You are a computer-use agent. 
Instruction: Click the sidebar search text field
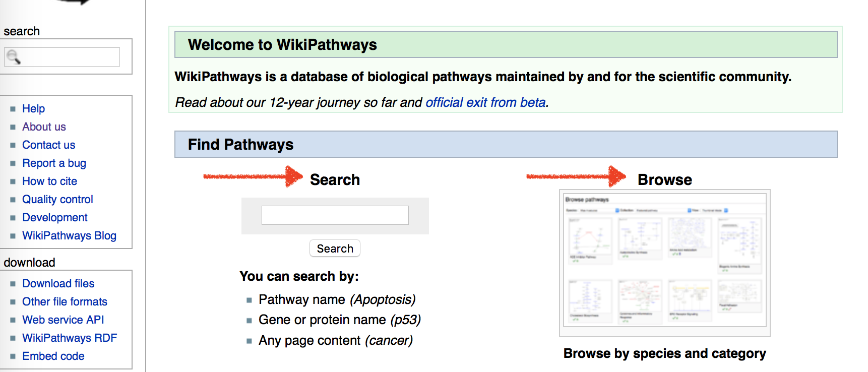[x=71, y=57]
